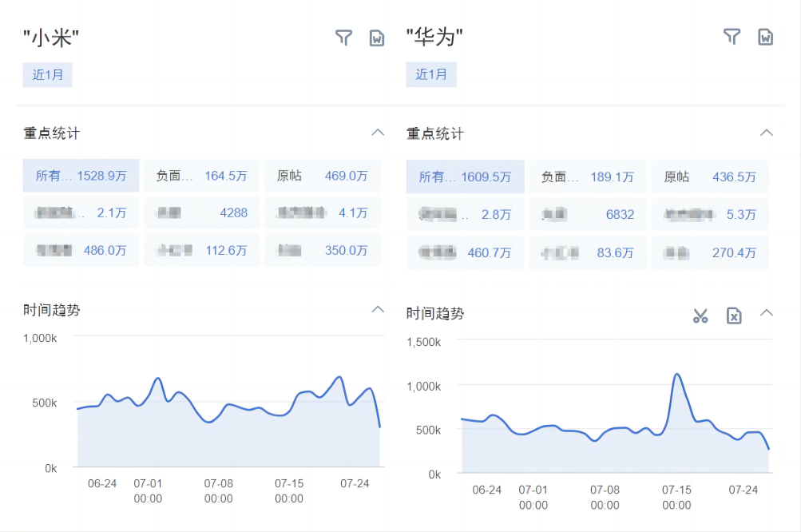Choose the 原帖 436.5万 stat cell
The height and width of the screenshot is (532, 801).
[709, 177]
